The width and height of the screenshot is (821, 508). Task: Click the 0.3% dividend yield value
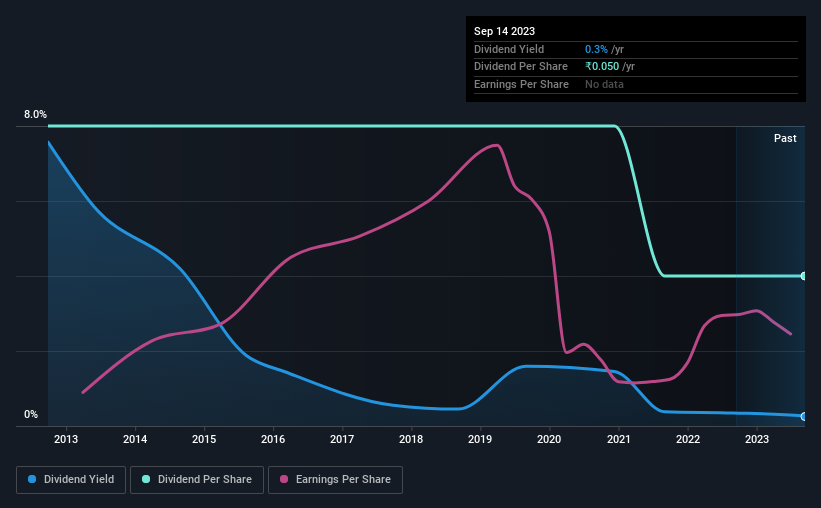(x=596, y=49)
